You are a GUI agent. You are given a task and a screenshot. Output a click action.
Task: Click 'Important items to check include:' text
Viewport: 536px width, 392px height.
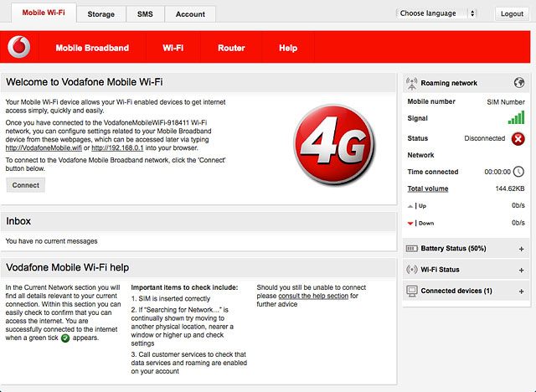pos(184,287)
